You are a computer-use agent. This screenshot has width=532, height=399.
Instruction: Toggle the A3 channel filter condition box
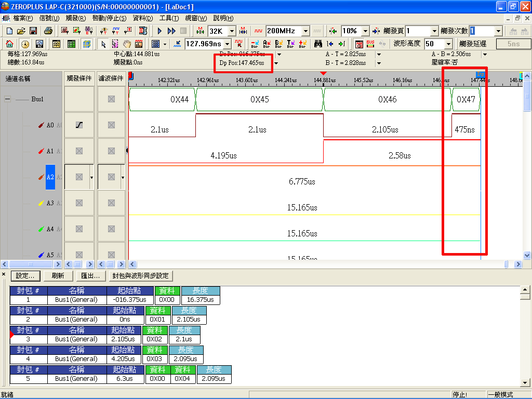(111, 203)
